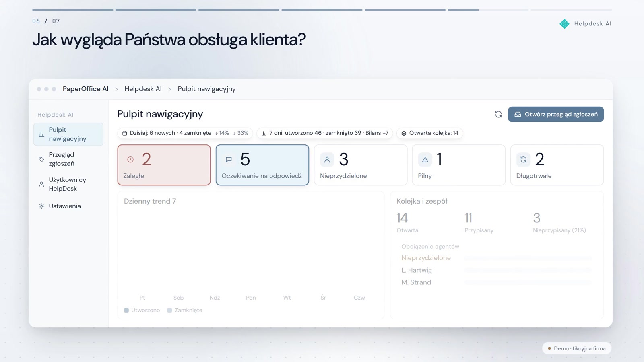The image size is (644, 362).
Task: Click the calendar icon in the Dzisiaj chip
Action: click(125, 133)
